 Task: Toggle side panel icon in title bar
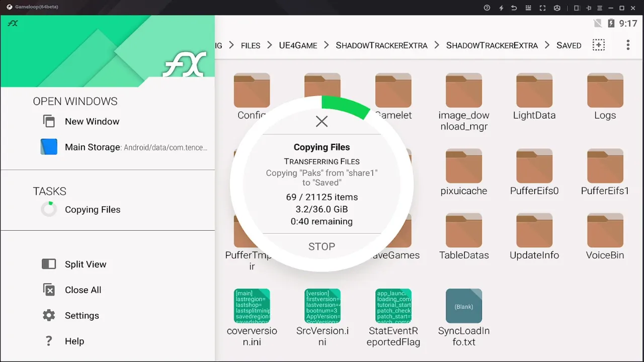click(577, 8)
